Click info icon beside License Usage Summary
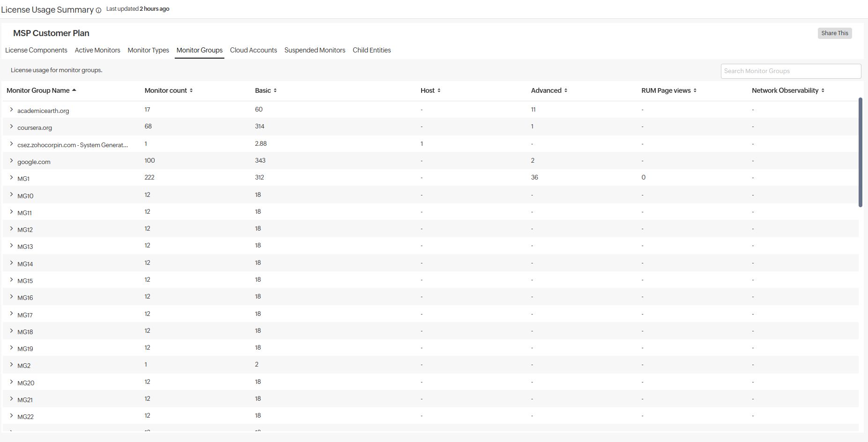 (x=98, y=10)
